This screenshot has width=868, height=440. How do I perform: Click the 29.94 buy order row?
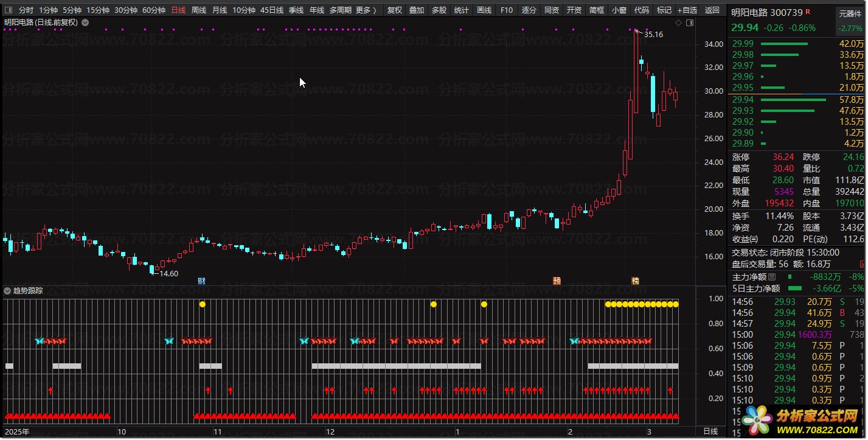(797, 100)
